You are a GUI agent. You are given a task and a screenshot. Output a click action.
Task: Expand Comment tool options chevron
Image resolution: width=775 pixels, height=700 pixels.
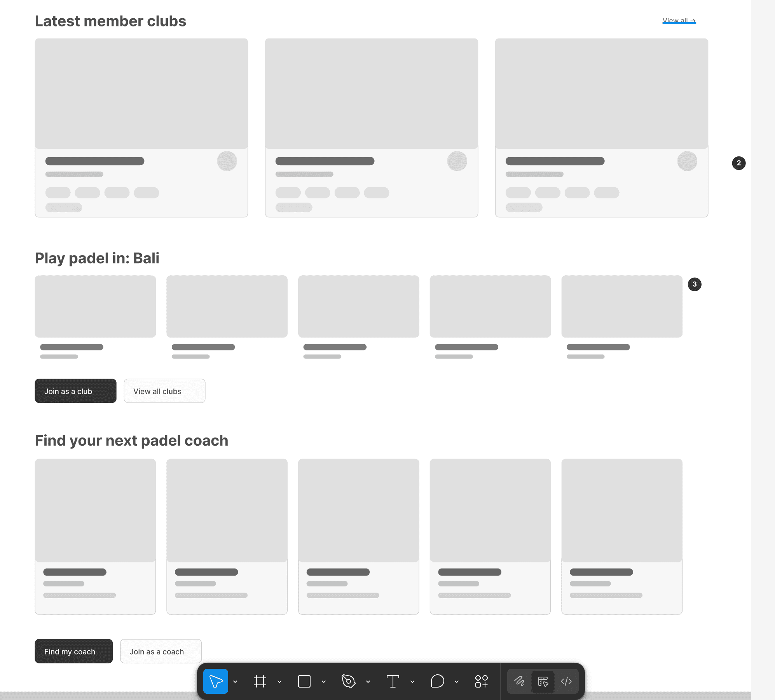[x=457, y=682]
